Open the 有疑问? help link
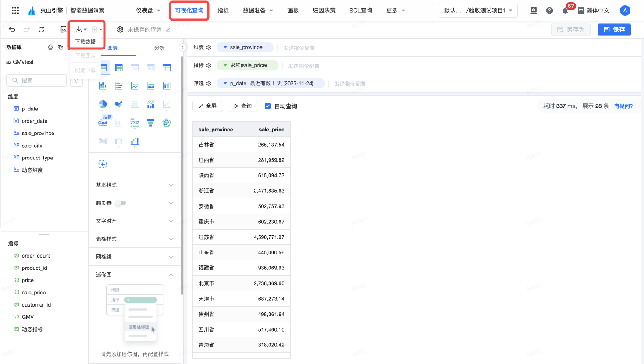 coord(623,106)
